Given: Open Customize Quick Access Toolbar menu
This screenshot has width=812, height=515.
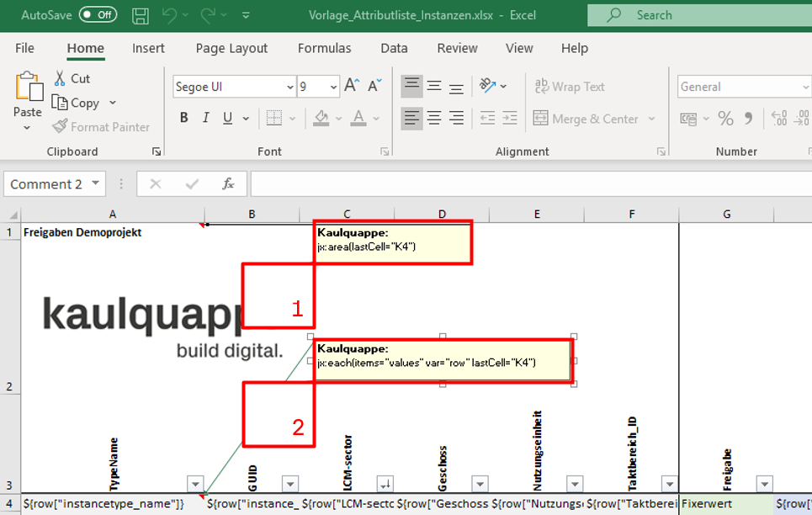Looking at the screenshot, I should 246,15.
